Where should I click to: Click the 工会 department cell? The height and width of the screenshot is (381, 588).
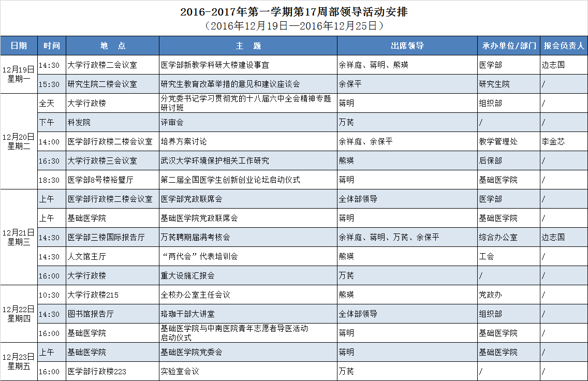tap(487, 256)
